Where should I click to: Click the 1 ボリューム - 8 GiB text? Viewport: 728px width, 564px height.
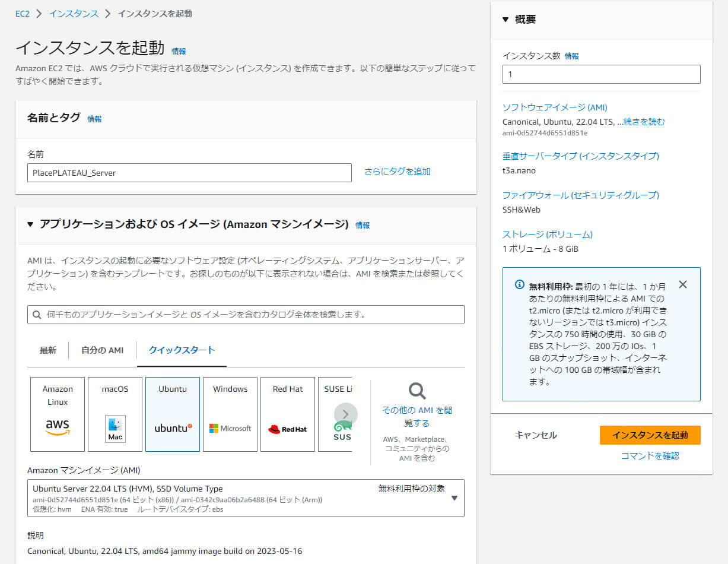tap(541, 249)
